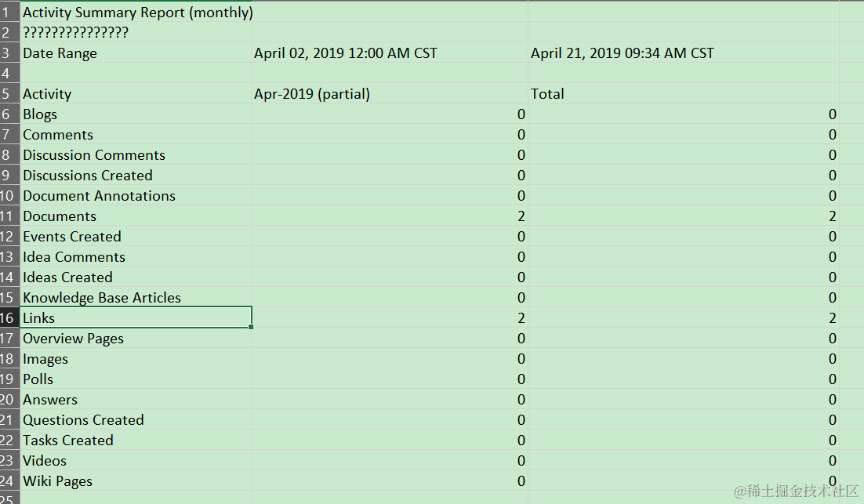864x504 pixels.
Task: Select row header 16
Action: (8, 318)
